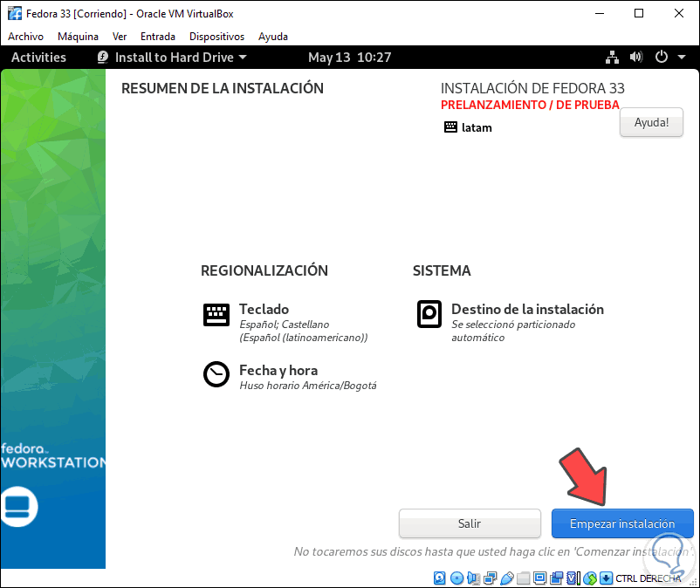Click the shared folders status icon
The width and height of the screenshot is (700, 588).
click(523, 578)
